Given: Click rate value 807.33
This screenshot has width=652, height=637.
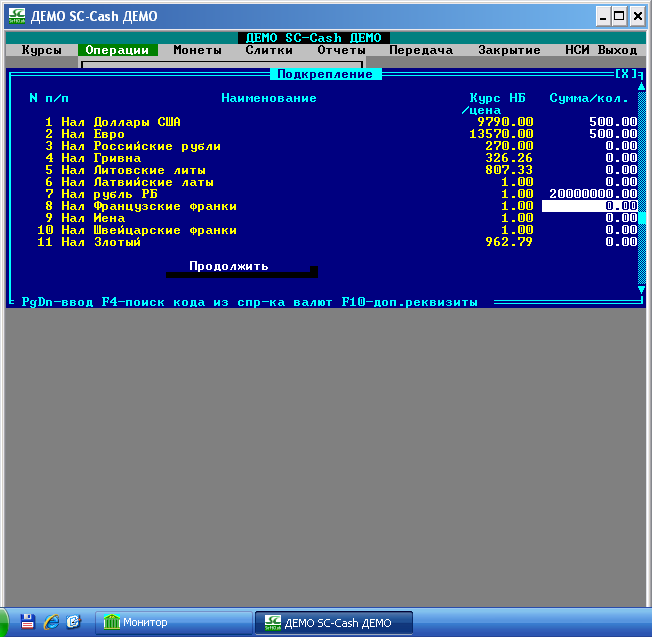Looking at the screenshot, I should point(509,170).
